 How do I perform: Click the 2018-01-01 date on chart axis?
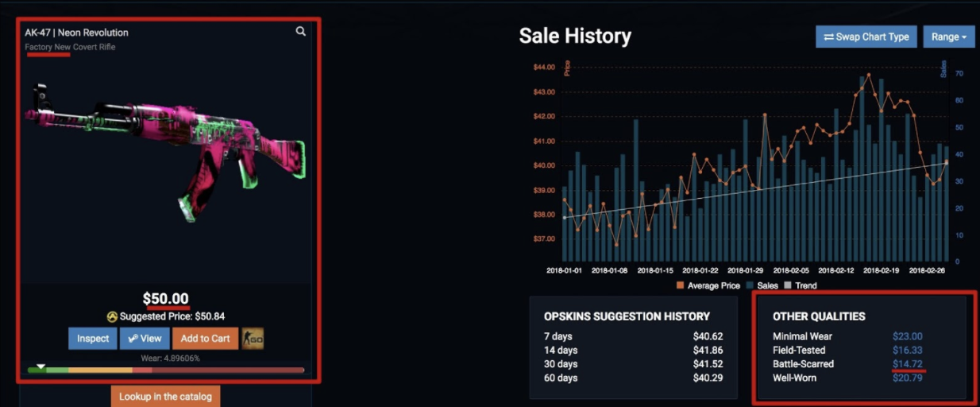pos(563,269)
